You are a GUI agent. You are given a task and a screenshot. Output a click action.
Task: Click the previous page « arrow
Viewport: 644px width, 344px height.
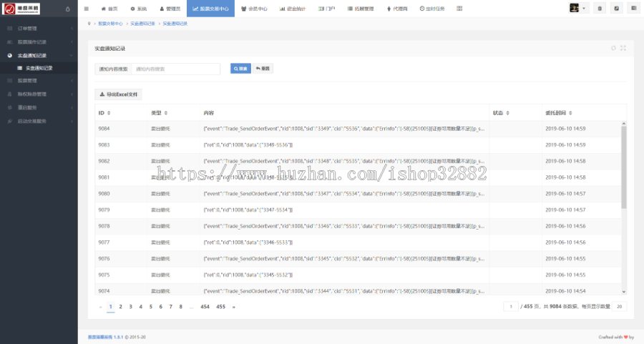tap(101, 307)
